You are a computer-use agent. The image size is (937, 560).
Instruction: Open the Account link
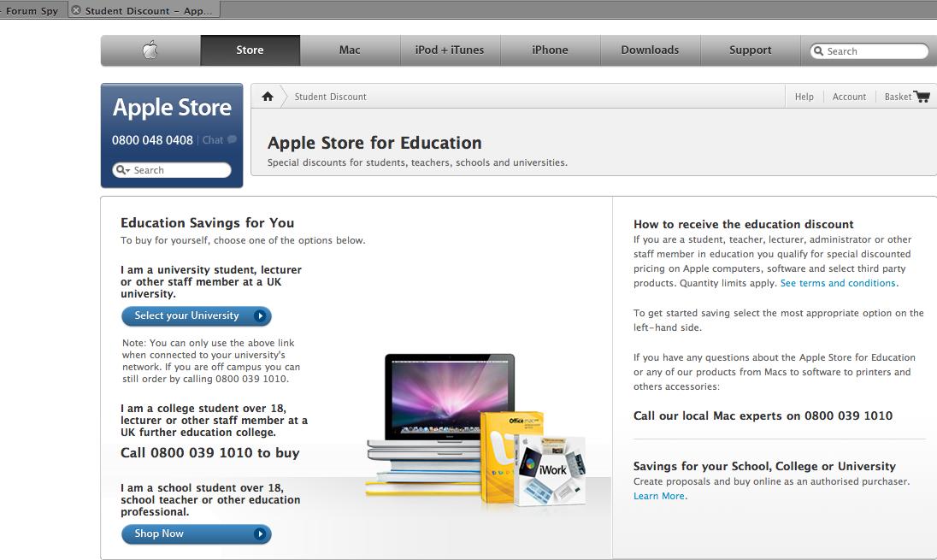[x=849, y=97]
